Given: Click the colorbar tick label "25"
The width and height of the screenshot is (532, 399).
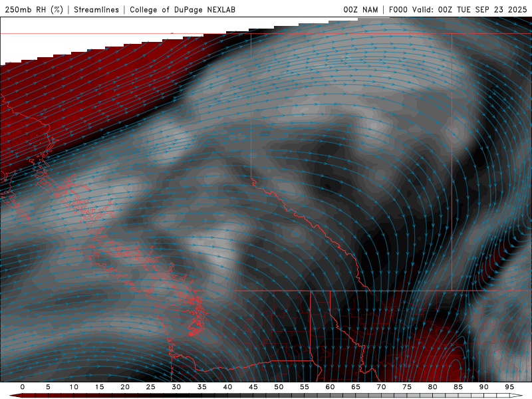Looking at the screenshot, I should tap(150, 387).
